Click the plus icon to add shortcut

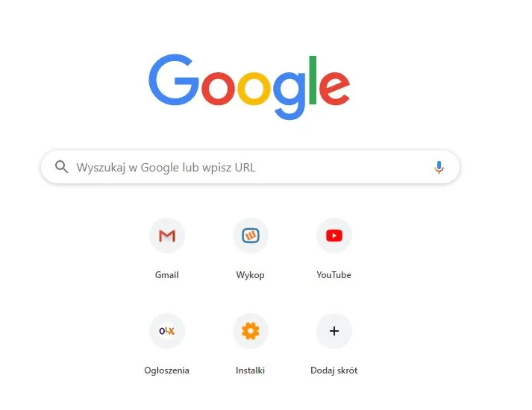tap(334, 331)
